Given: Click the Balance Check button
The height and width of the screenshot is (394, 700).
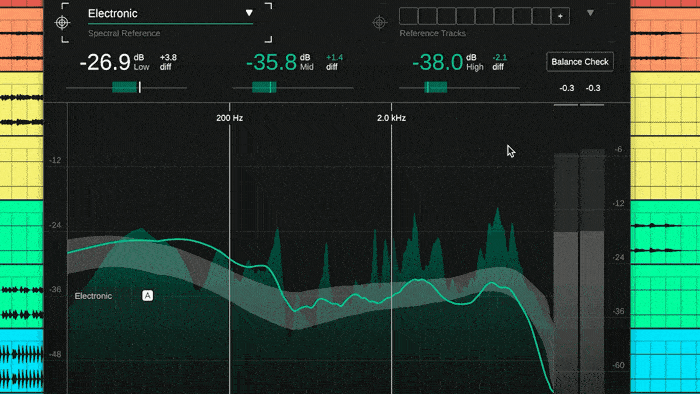Looking at the screenshot, I should click(x=579, y=62).
